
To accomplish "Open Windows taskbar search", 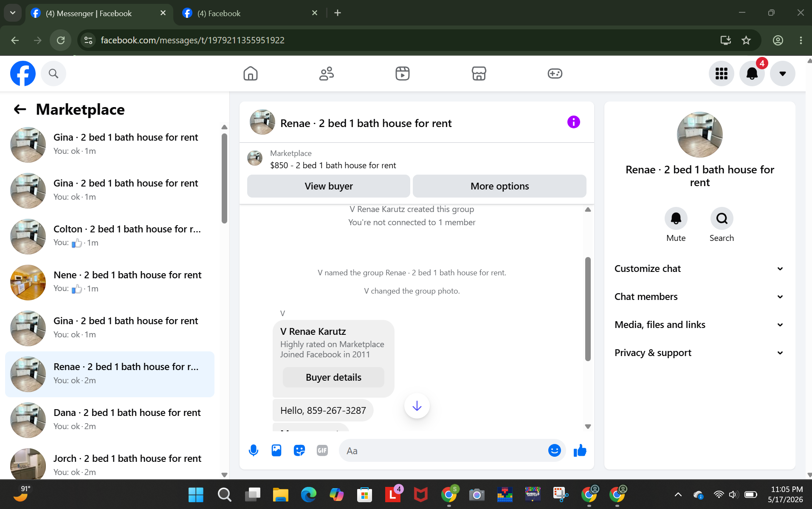I will (224, 495).
